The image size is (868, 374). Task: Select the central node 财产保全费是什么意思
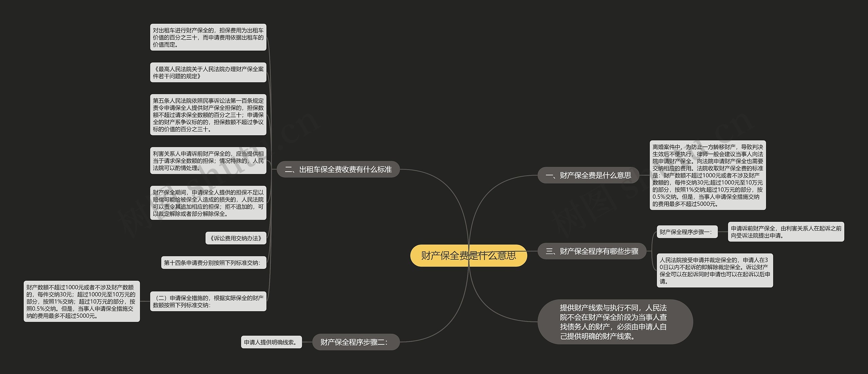tap(469, 255)
